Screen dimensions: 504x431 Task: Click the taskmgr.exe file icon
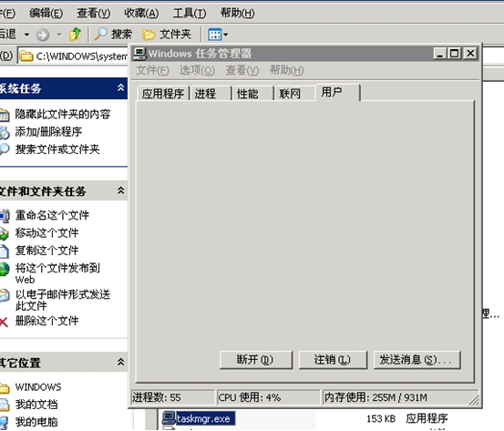169,418
